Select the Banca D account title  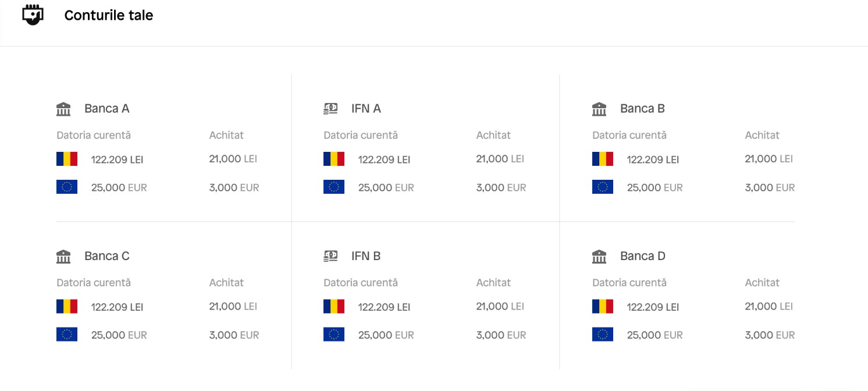[x=643, y=257]
